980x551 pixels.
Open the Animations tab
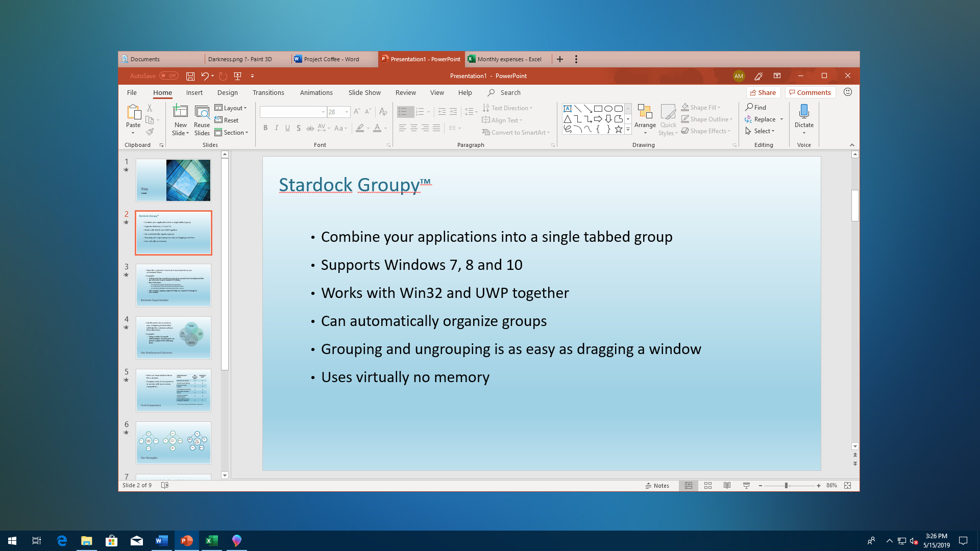point(316,92)
